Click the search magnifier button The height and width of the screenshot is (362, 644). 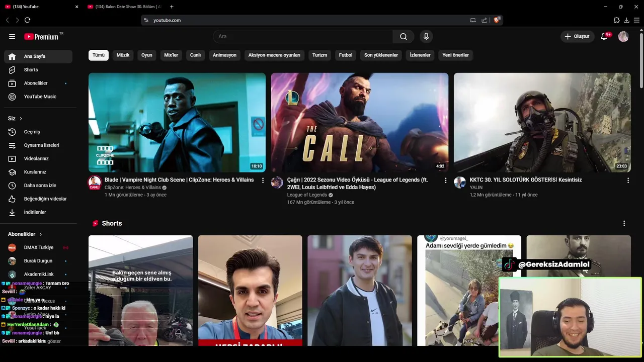click(404, 37)
